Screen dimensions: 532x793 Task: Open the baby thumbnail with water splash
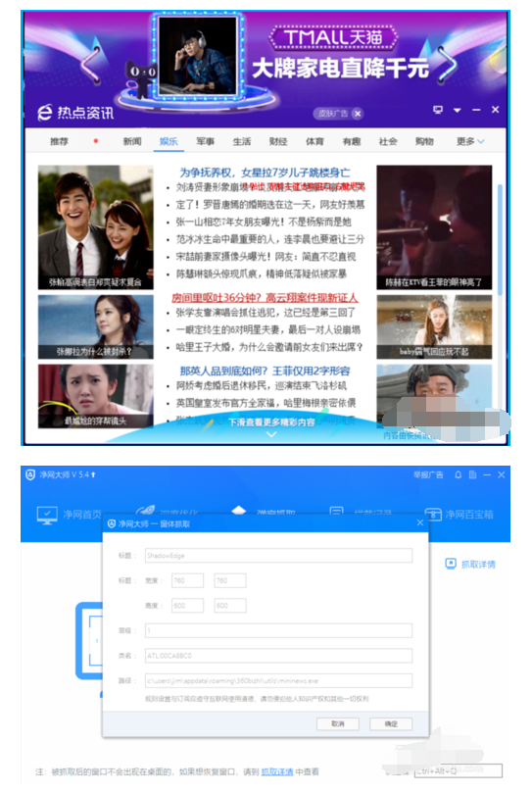(x=434, y=326)
